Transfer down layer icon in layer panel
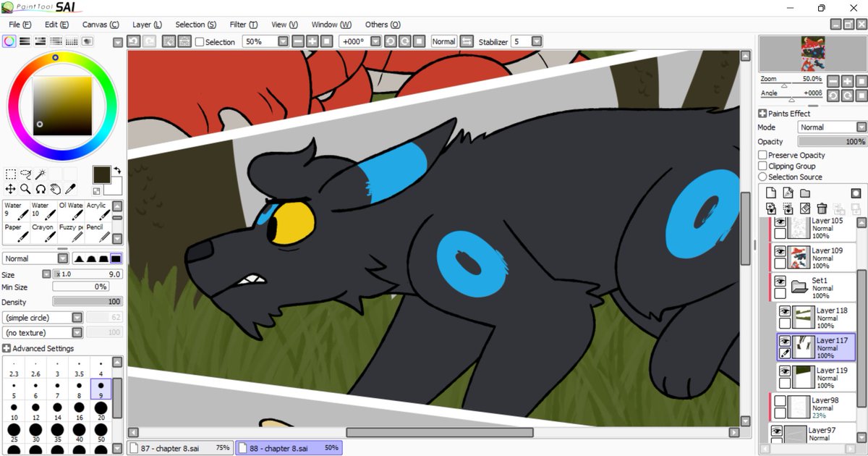The height and width of the screenshot is (456, 868). point(771,208)
